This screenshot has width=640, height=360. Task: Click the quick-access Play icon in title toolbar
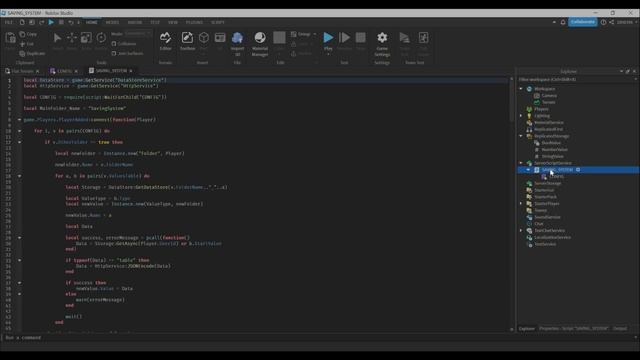51,22
